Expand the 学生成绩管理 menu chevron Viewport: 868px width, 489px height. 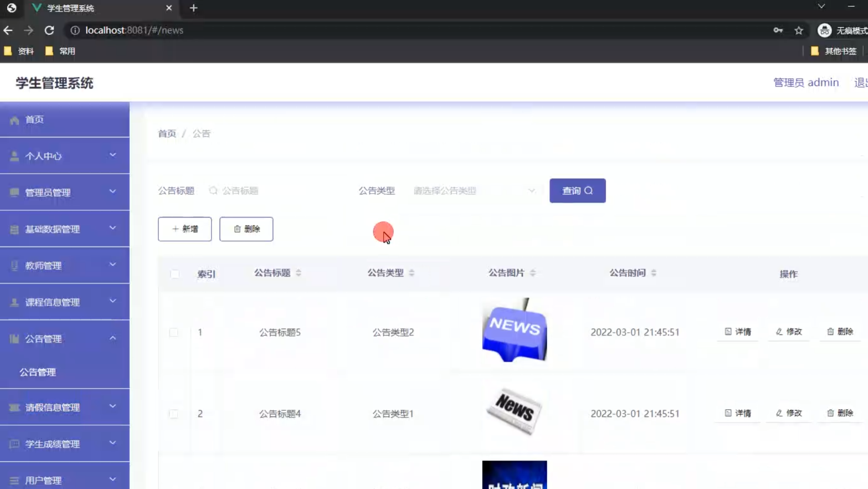(x=113, y=443)
